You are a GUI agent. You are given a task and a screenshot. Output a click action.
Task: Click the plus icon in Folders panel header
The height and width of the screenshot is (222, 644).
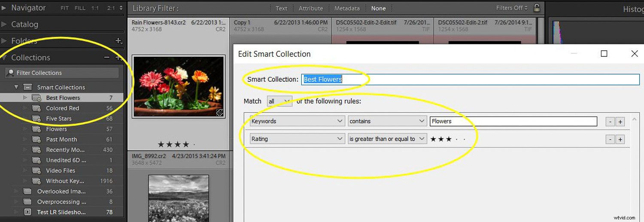(119, 41)
